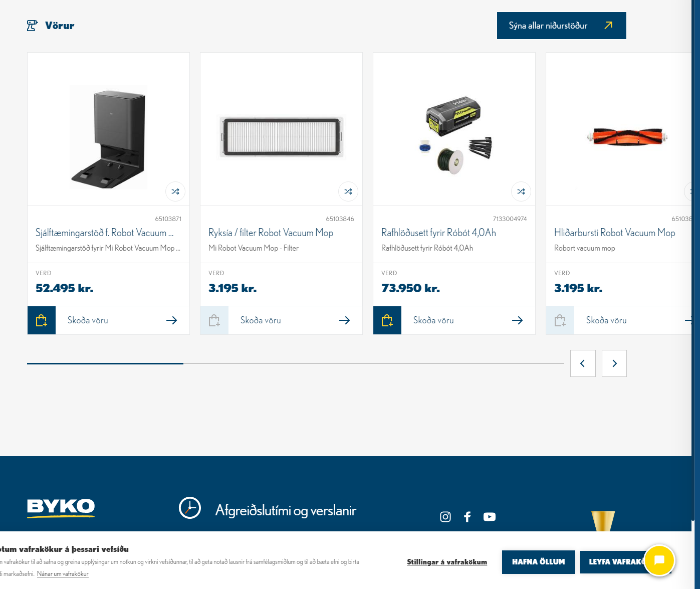Click Sýna allar niðurstöður button
Screen dimensions: 700x589
561,26
